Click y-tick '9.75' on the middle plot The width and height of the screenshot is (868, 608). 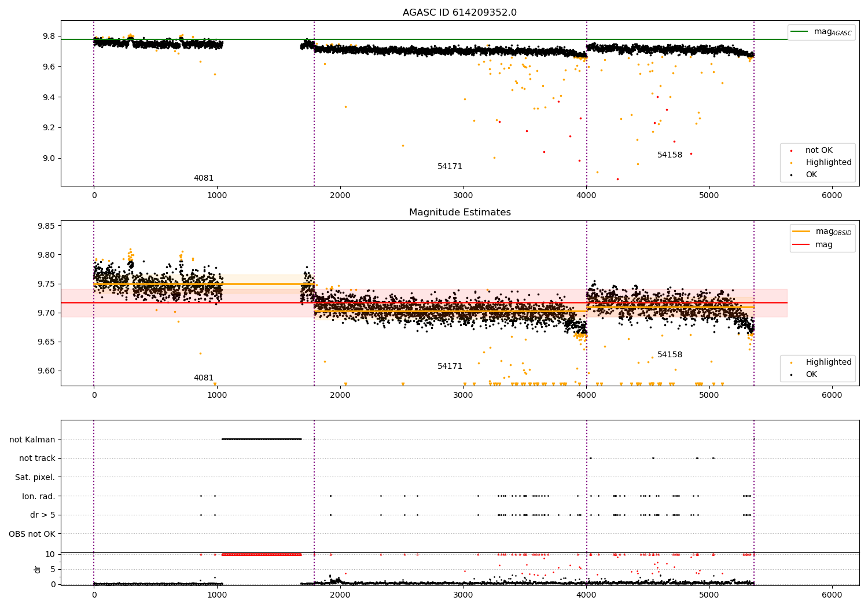tap(46, 284)
